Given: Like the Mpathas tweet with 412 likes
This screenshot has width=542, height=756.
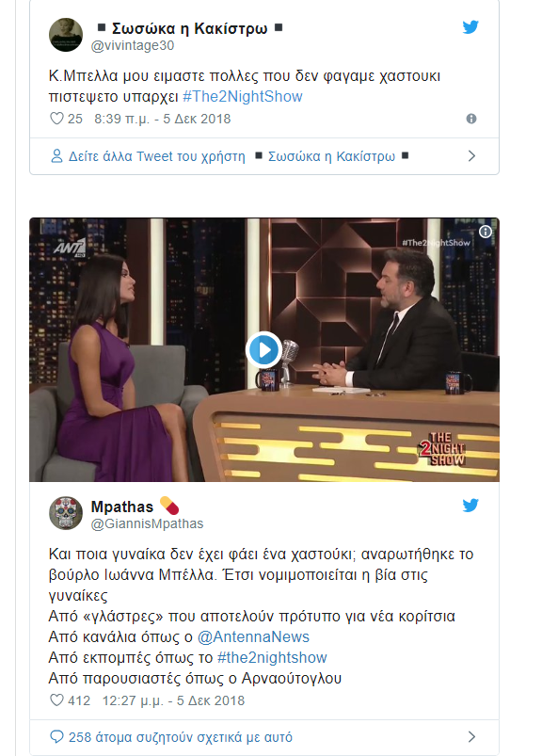Looking at the screenshot, I should pos(56,700).
